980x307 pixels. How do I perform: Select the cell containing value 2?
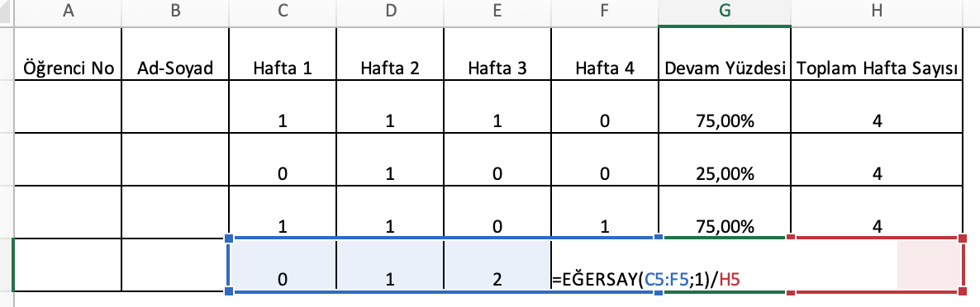497,265
